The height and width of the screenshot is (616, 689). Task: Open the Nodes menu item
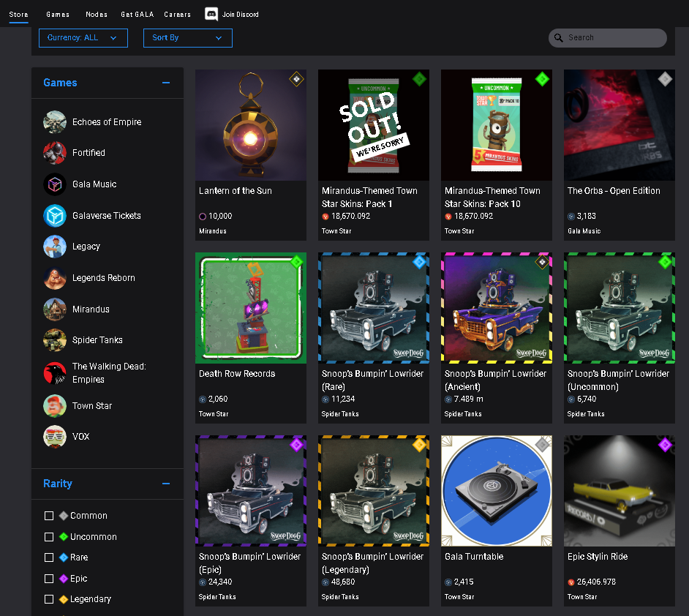(97, 15)
